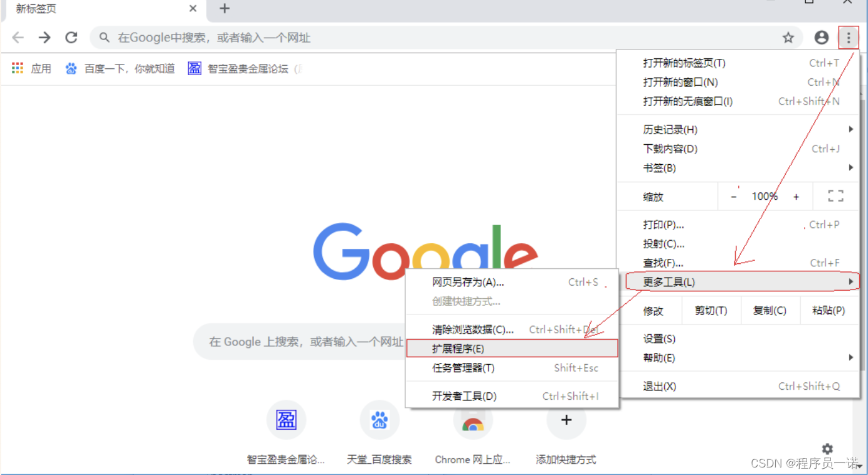Increase zoom with the plus button
The height and width of the screenshot is (475, 868).
tap(797, 197)
